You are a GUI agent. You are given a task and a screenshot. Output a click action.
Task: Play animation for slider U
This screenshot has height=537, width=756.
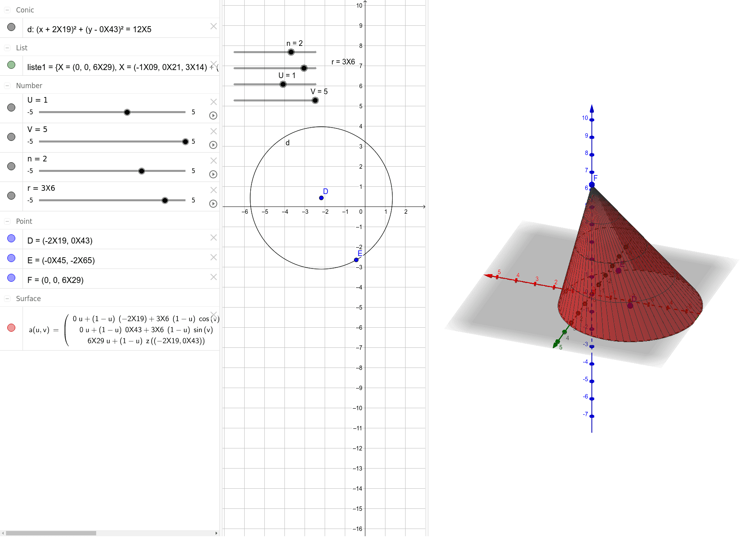[213, 116]
